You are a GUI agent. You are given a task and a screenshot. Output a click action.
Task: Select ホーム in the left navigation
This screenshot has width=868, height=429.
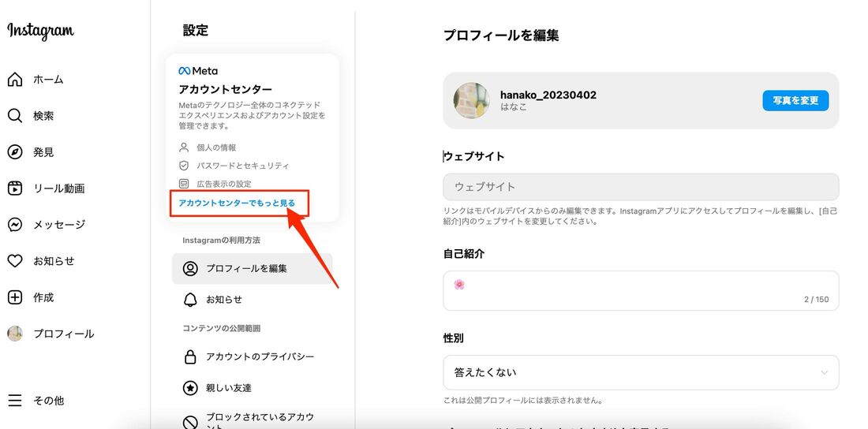point(48,80)
